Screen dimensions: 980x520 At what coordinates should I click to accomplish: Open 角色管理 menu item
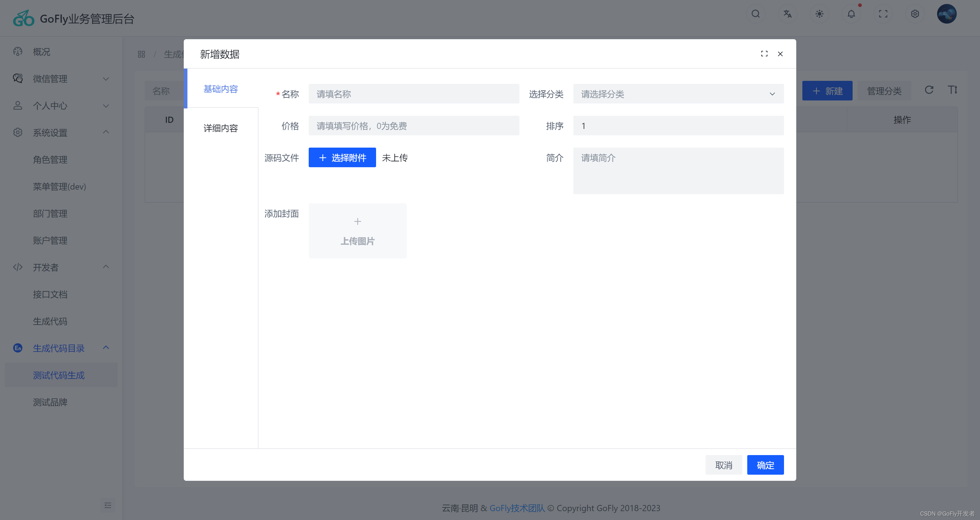[50, 159]
